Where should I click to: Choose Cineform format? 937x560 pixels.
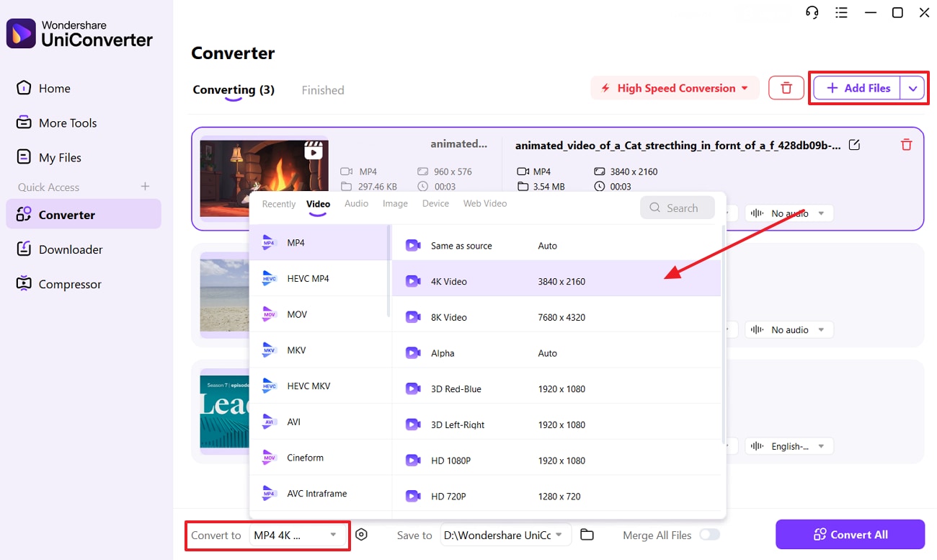[x=319, y=458]
